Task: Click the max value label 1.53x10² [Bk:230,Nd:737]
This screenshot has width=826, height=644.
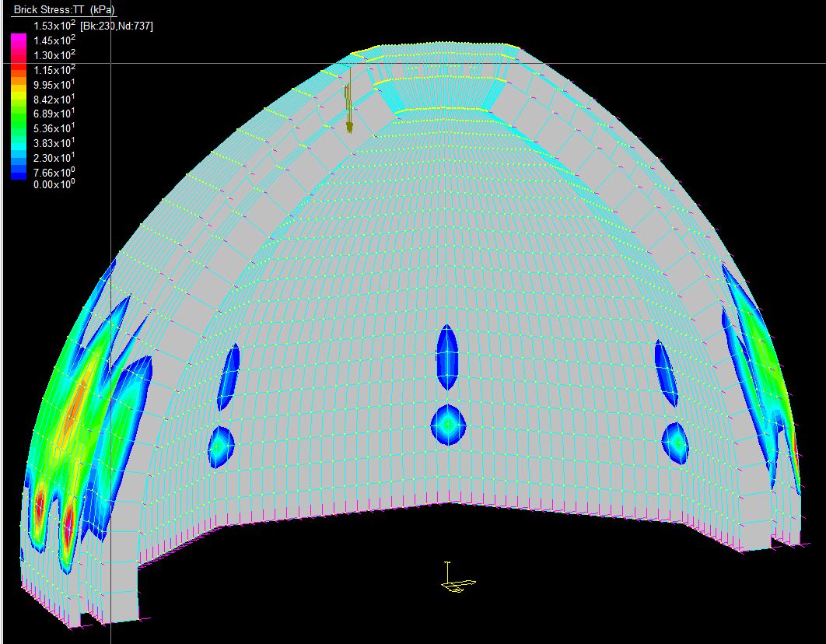Action: click(93, 26)
